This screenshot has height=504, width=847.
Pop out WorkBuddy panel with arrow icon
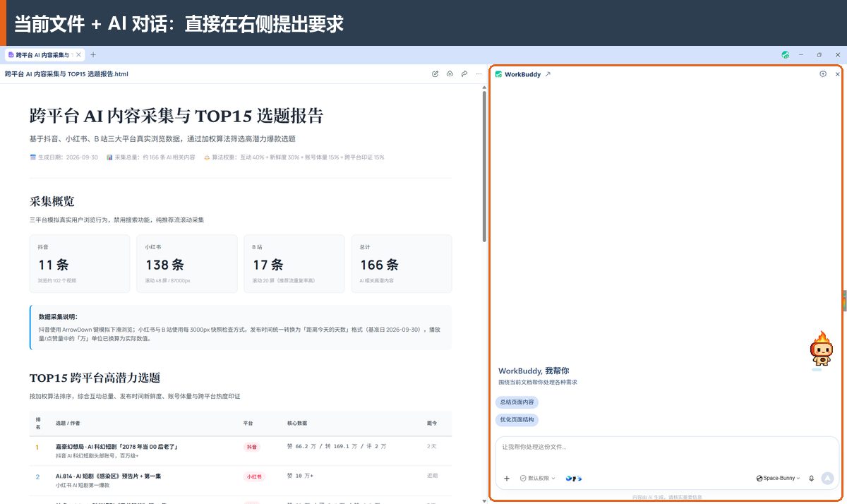click(548, 74)
